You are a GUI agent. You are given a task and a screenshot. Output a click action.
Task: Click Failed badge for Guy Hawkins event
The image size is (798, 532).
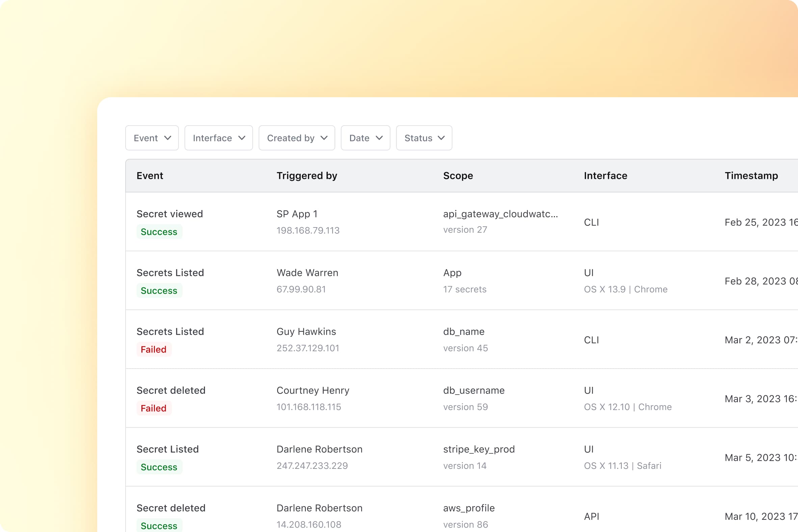(153, 349)
